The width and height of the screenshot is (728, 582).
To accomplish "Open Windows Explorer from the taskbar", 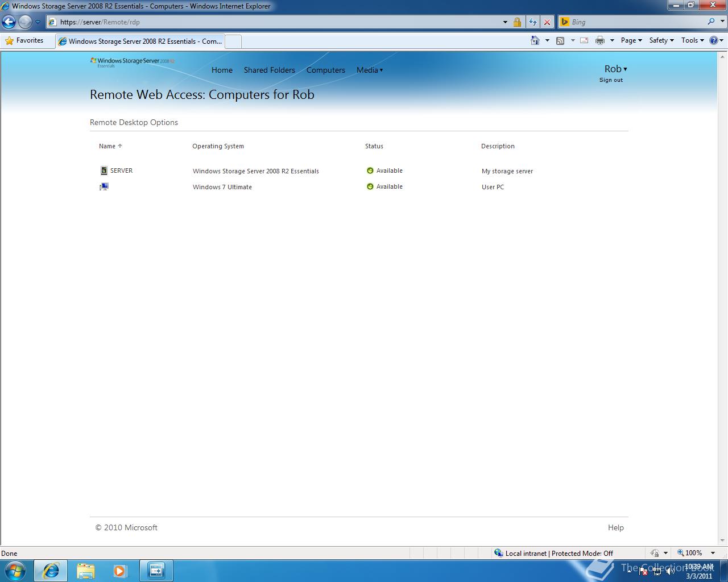I will point(85,571).
